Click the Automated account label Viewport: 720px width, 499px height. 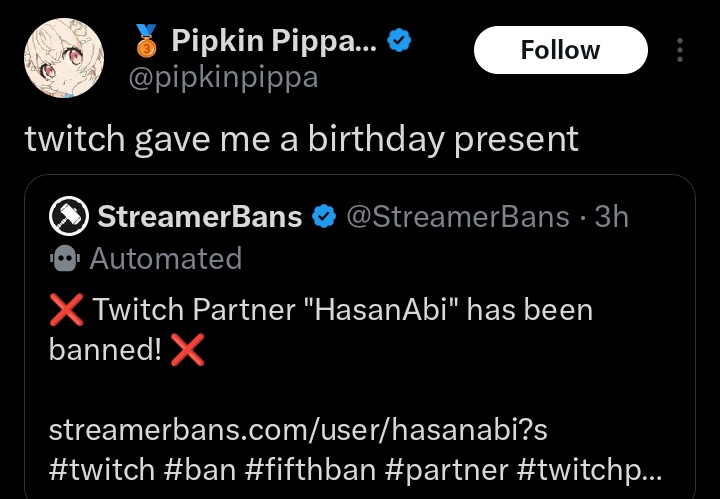tap(165, 259)
